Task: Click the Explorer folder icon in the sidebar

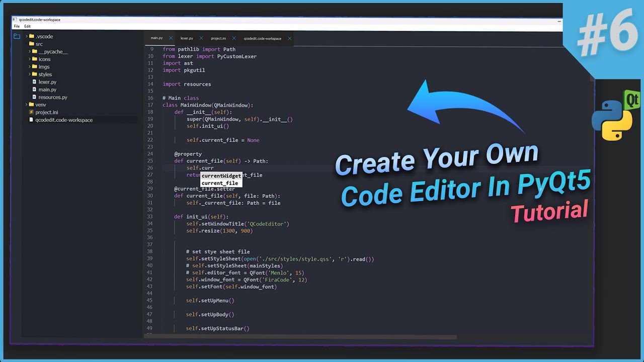Action: click(x=17, y=36)
